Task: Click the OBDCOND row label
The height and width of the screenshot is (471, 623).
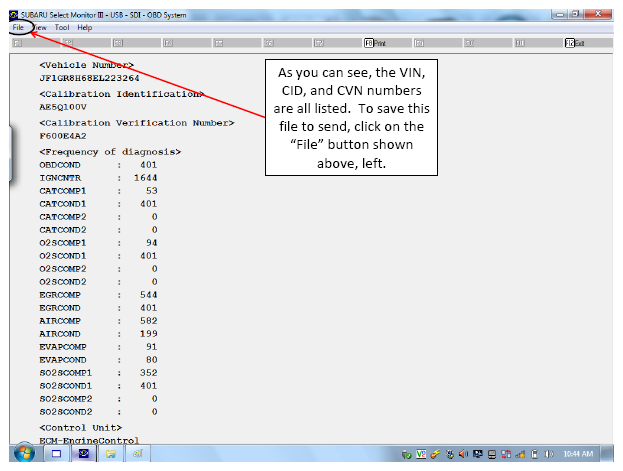Action: [x=60, y=165]
